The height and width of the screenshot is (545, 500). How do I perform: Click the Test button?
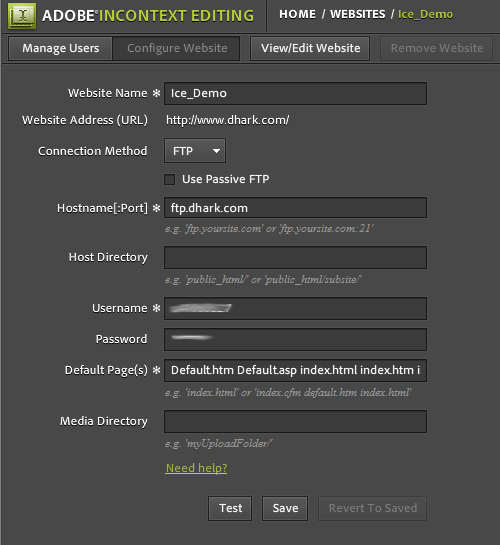(x=230, y=508)
